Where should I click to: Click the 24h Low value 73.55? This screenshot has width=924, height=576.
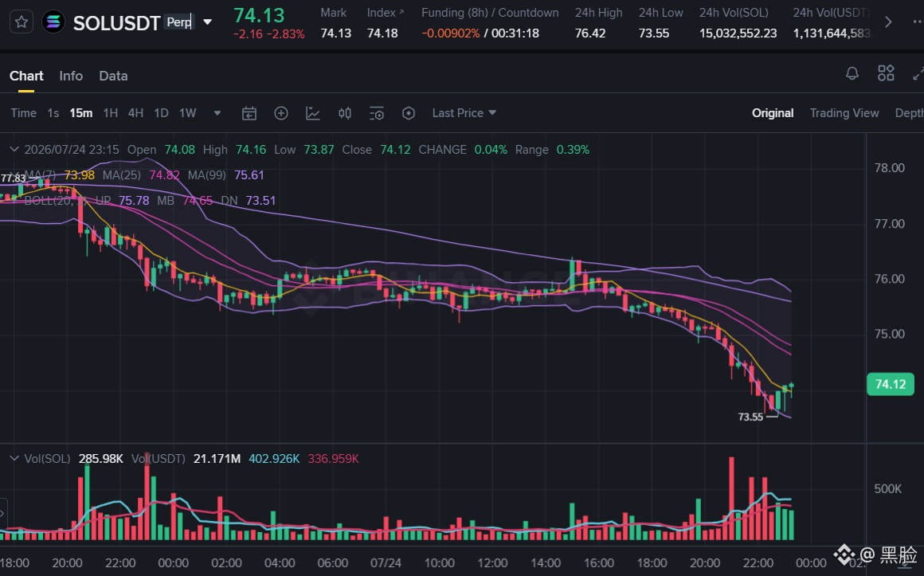[x=653, y=33]
